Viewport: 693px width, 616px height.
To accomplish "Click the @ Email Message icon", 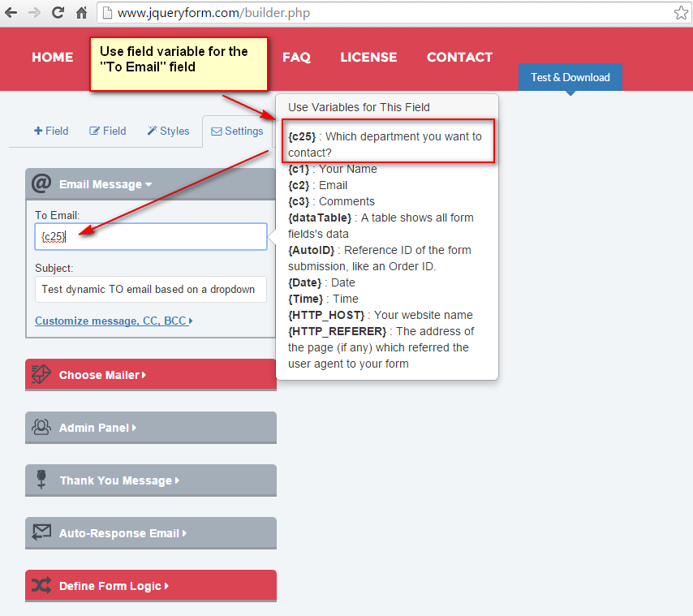I will click(x=41, y=183).
